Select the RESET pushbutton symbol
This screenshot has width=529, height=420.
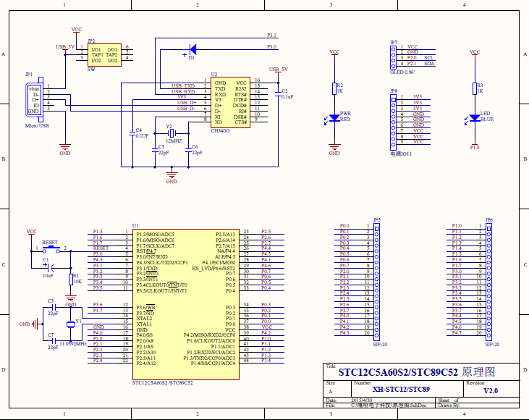click(x=51, y=250)
